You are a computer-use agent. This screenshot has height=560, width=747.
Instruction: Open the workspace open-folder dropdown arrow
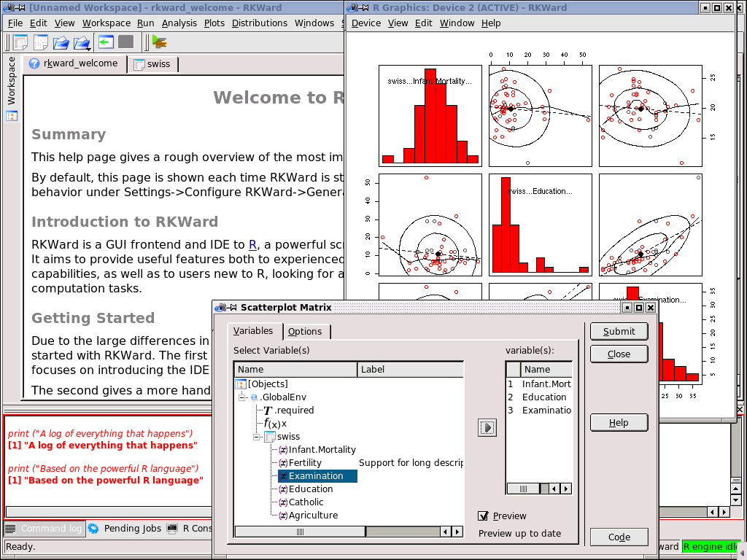(88, 48)
